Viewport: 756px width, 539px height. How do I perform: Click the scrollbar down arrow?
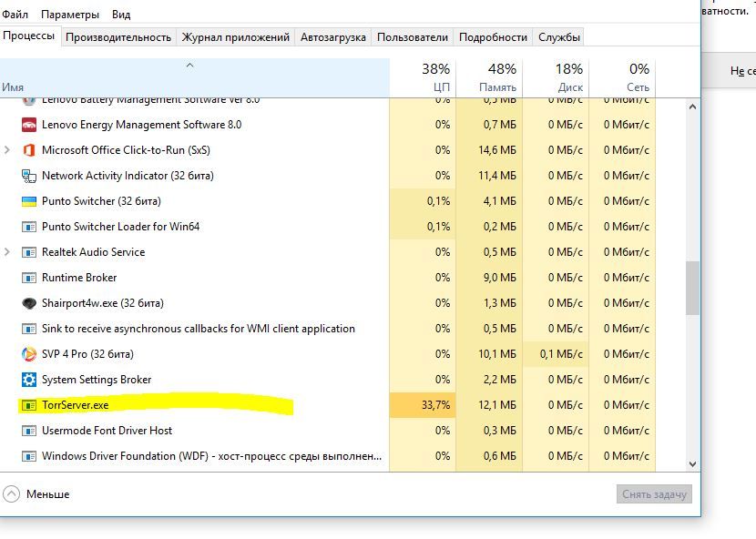[693, 464]
